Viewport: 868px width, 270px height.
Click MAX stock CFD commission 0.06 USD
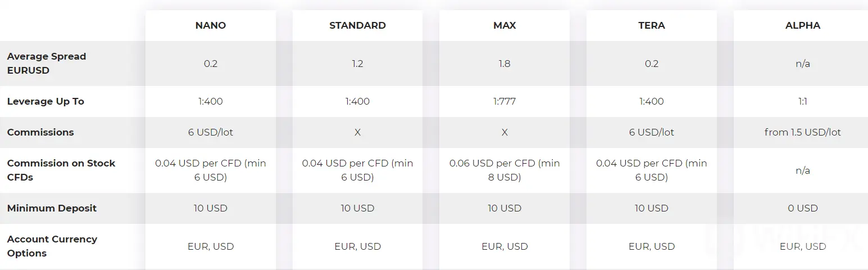tap(505, 170)
